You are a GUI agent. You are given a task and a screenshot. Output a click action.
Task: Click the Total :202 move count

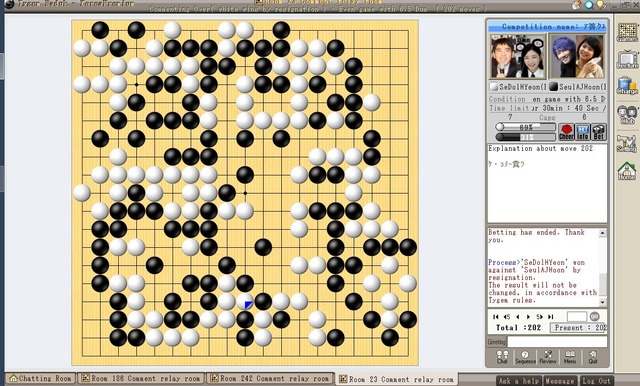coord(518,328)
